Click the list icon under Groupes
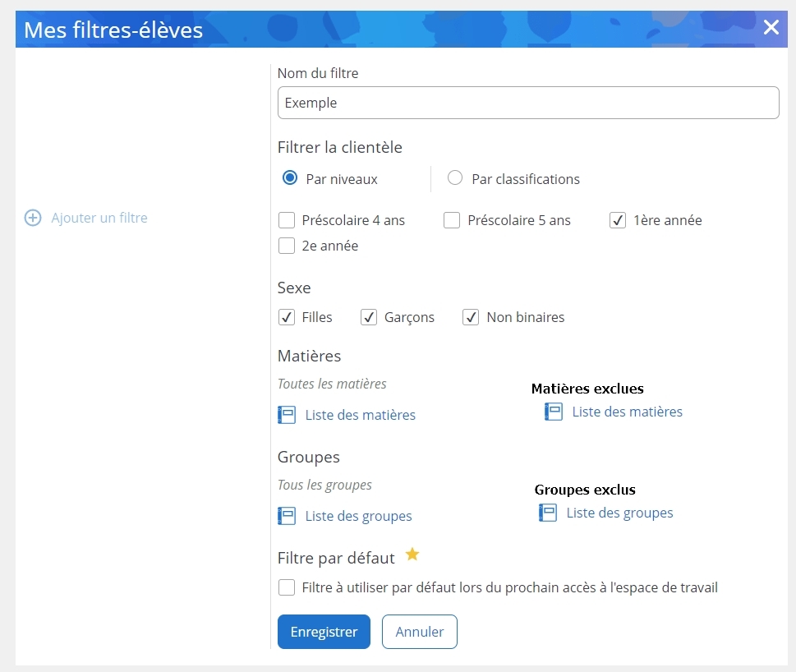796x672 pixels. (x=287, y=516)
